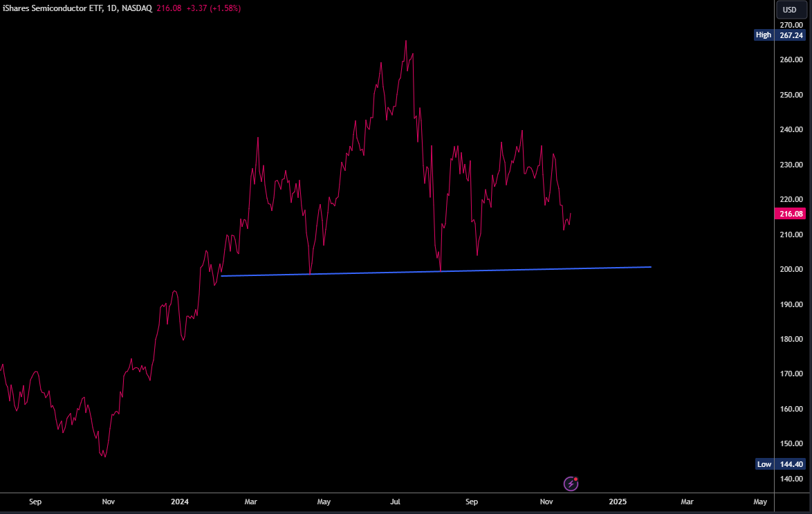The width and height of the screenshot is (812, 514).
Task: Click the 270.00 price axis label
Action: 791,25
